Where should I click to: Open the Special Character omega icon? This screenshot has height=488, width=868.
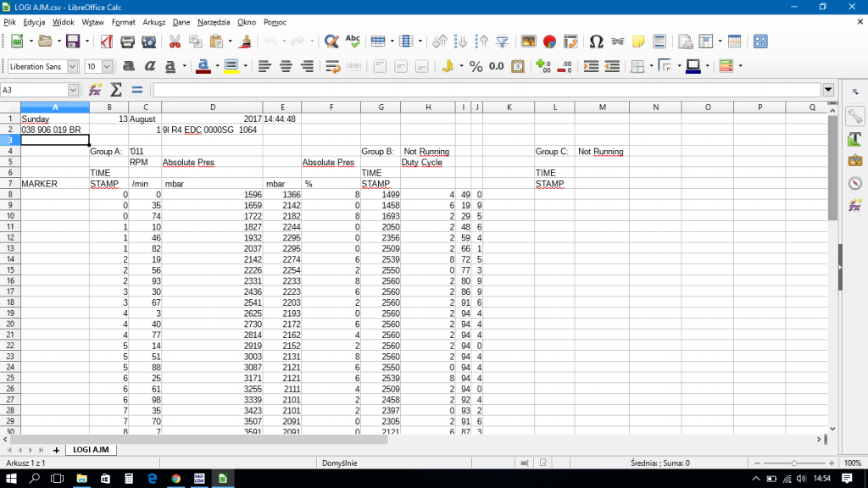pyautogui.click(x=596, y=42)
